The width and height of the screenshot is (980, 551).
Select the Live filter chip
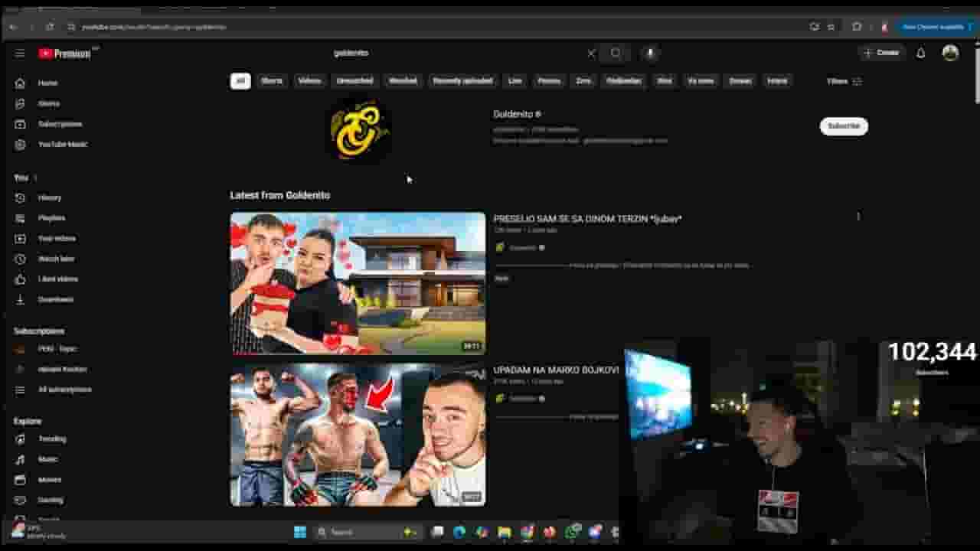click(515, 81)
